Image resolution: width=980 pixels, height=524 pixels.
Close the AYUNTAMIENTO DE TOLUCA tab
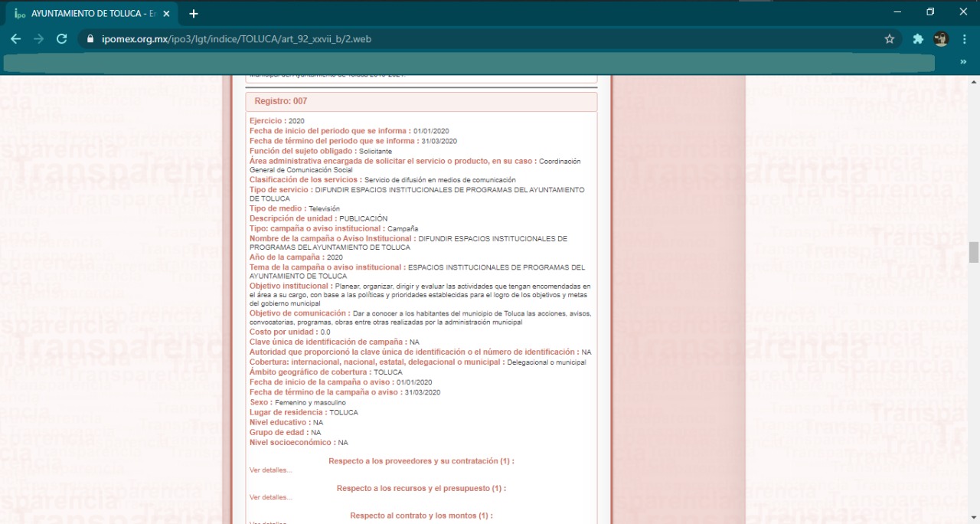[x=166, y=14]
